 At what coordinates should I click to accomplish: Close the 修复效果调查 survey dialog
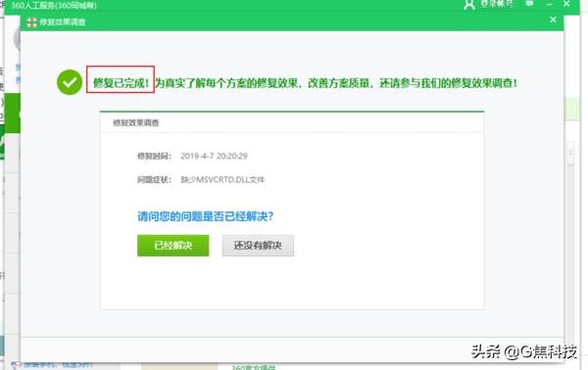coord(553,20)
